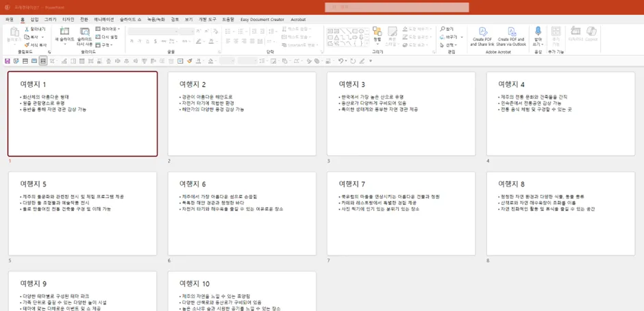Open the undo history dropdown arrow
This screenshot has height=311, width=644.
pyautogui.click(x=345, y=61)
